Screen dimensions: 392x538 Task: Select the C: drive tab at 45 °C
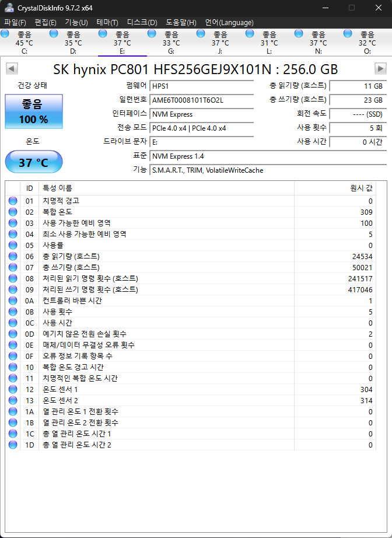point(24,43)
